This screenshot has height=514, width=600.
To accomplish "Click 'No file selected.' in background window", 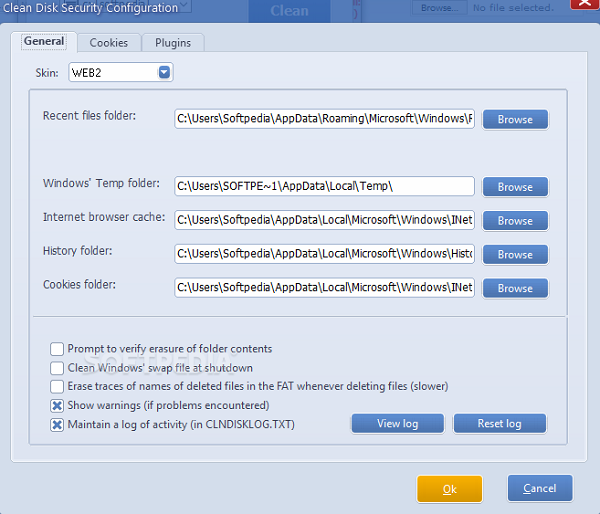I will tap(513, 8).
